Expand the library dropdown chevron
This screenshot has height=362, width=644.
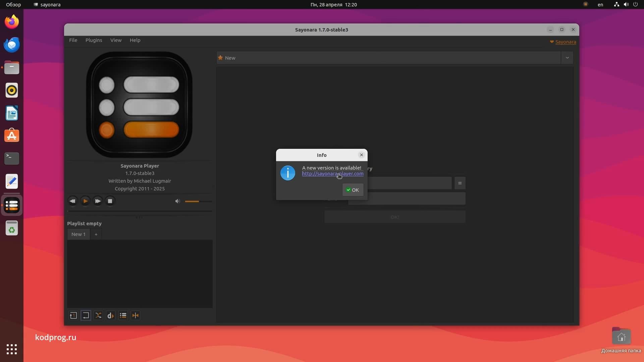coord(567,58)
